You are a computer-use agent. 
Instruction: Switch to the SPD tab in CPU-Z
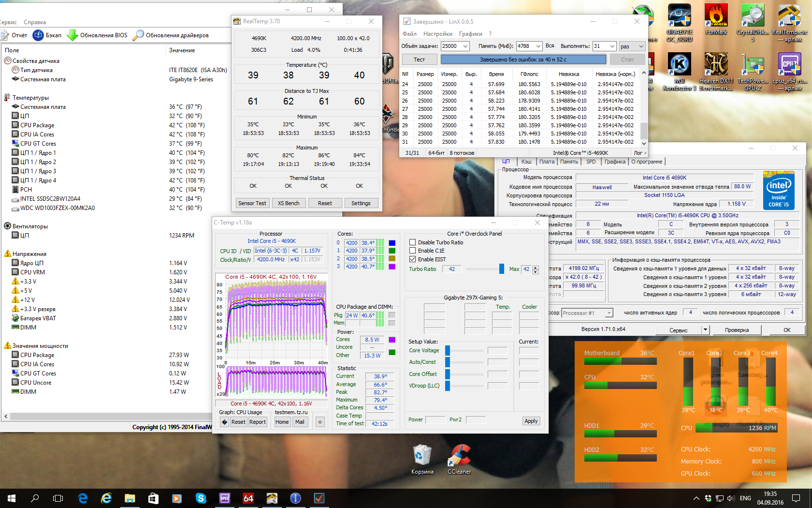coord(591,162)
